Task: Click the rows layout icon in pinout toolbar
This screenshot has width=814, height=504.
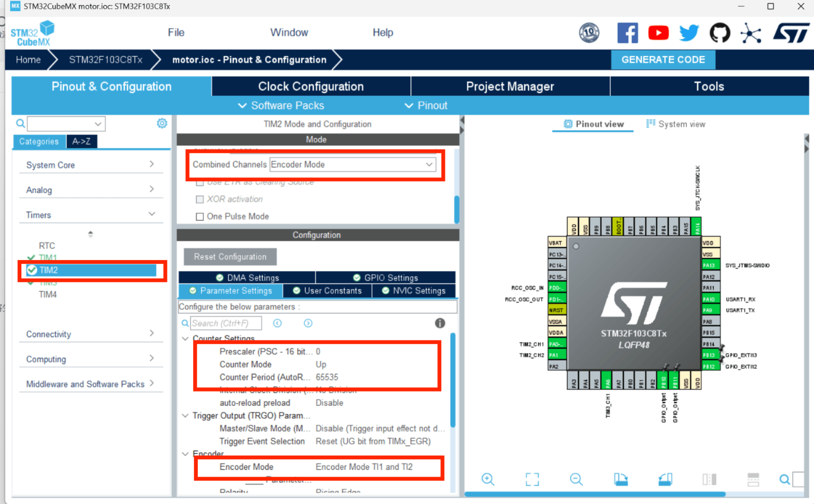Action: pos(753,479)
